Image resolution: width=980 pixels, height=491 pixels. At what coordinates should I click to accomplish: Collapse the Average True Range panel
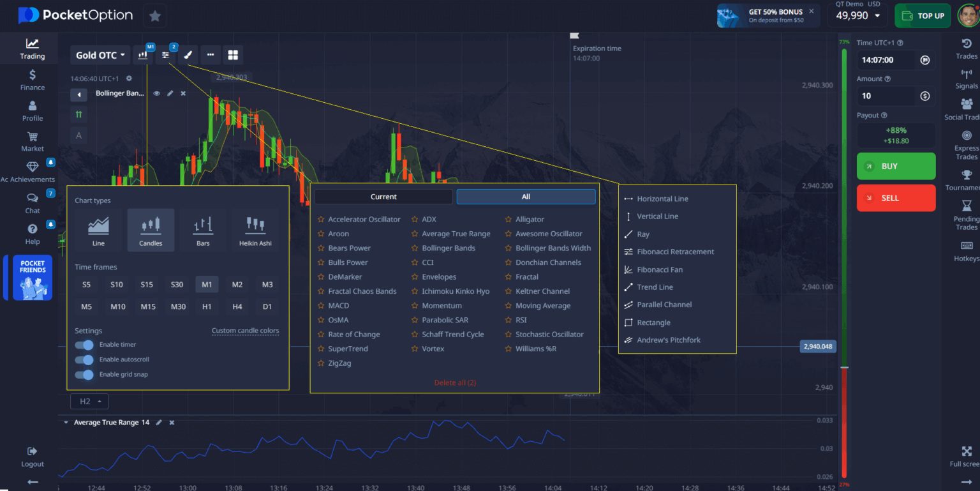66,422
